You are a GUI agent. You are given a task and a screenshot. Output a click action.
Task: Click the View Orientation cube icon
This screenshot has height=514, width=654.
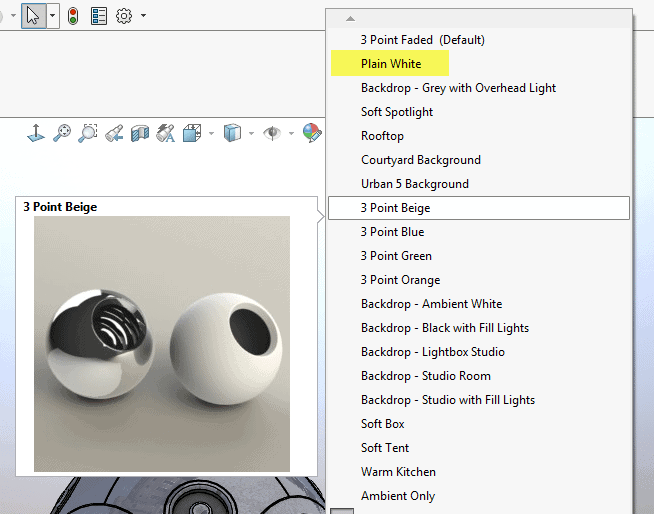click(x=193, y=133)
